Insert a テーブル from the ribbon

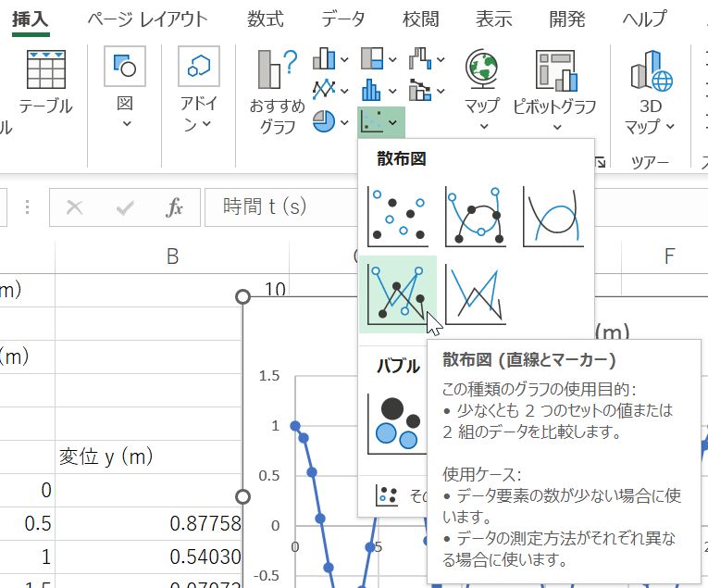(x=45, y=82)
